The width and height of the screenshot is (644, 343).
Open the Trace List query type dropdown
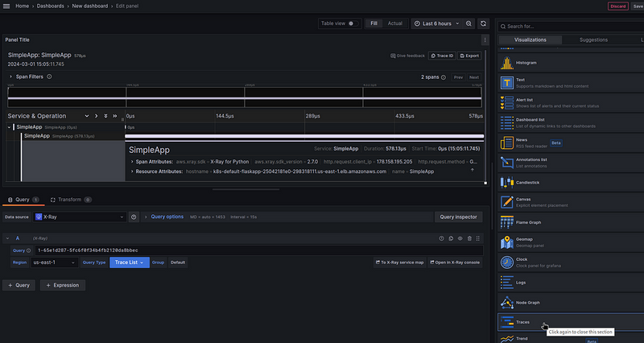pyautogui.click(x=130, y=262)
